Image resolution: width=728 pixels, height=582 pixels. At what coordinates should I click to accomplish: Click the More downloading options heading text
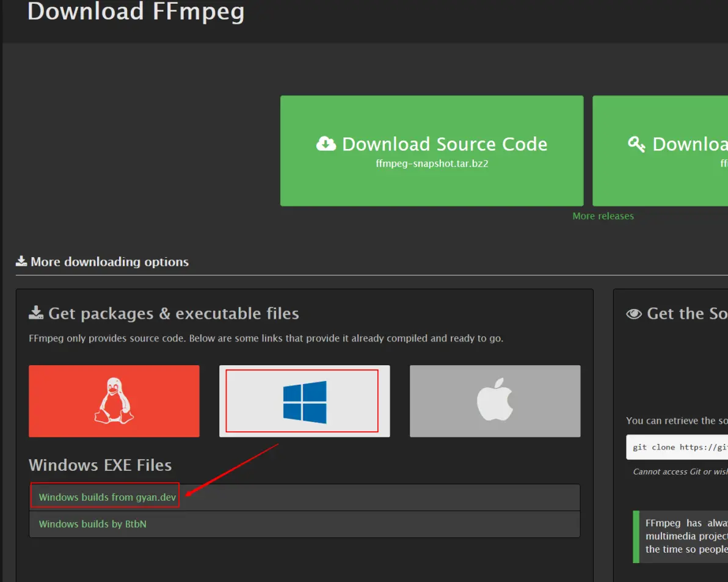pos(109,262)
